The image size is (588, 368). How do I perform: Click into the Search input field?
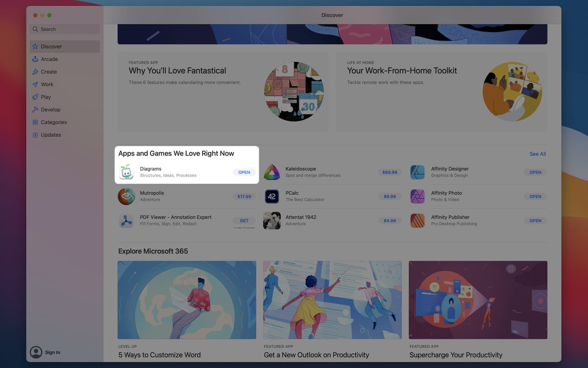click(65, 29)
